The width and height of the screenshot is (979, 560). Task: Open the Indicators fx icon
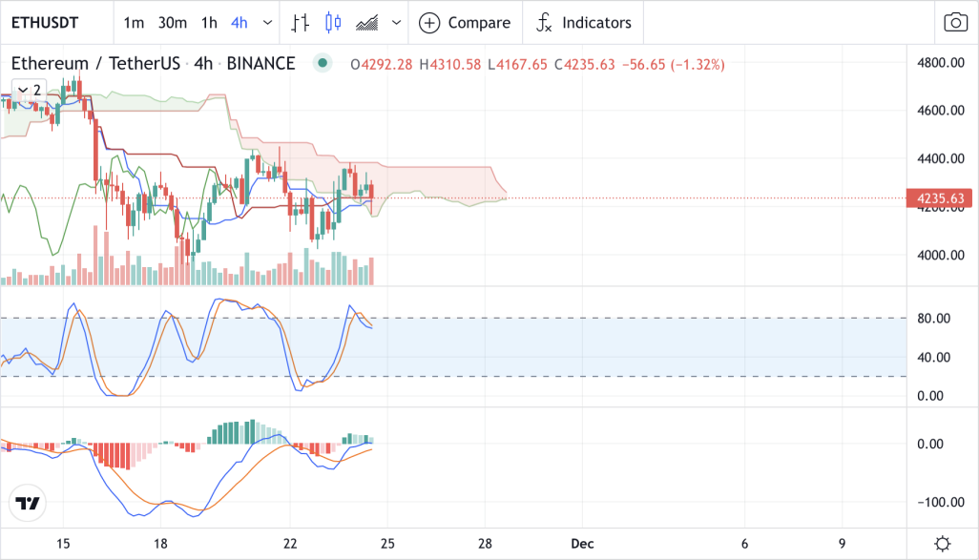pos(544,23)
